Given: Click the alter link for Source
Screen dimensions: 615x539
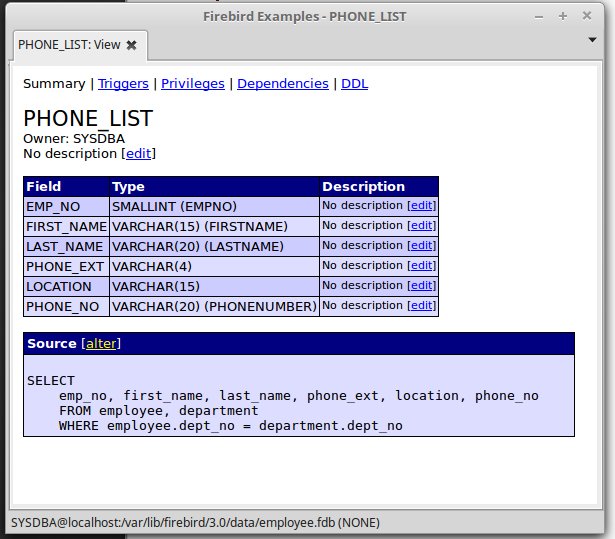Looking at the screenshot, I should (x=101, y=344).
